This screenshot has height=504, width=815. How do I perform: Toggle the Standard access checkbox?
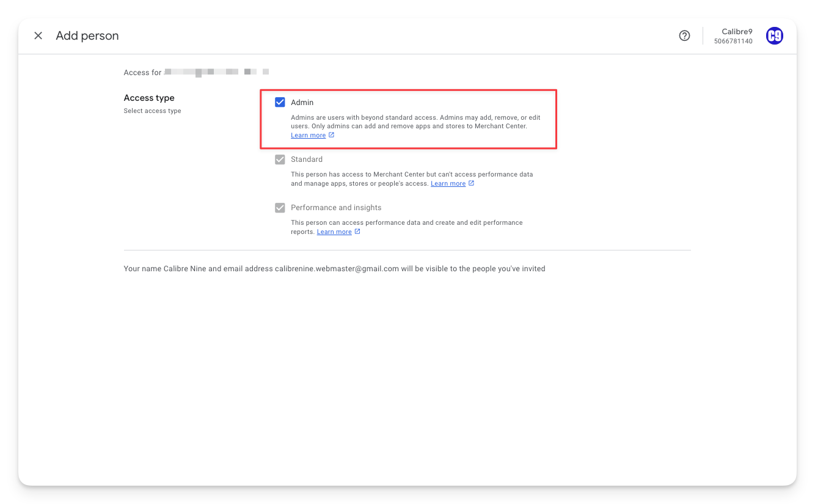click(280, 159)
